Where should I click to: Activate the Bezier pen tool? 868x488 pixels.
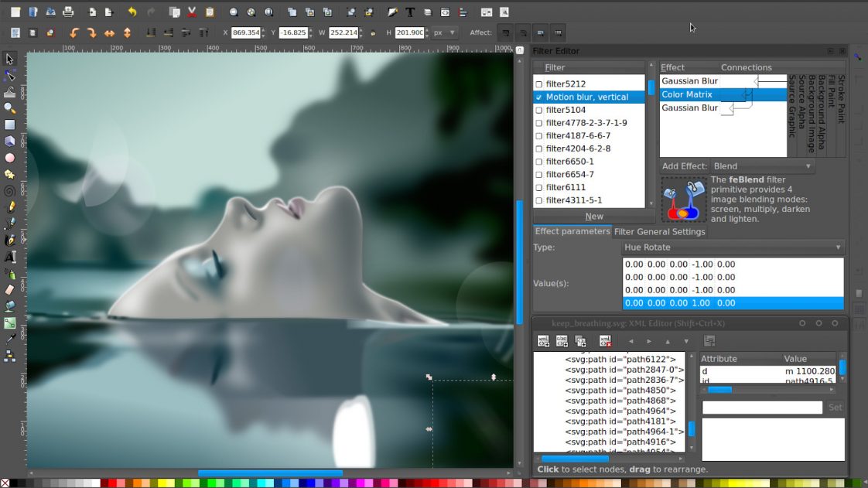pyautogui.click(x=11, y=224)
